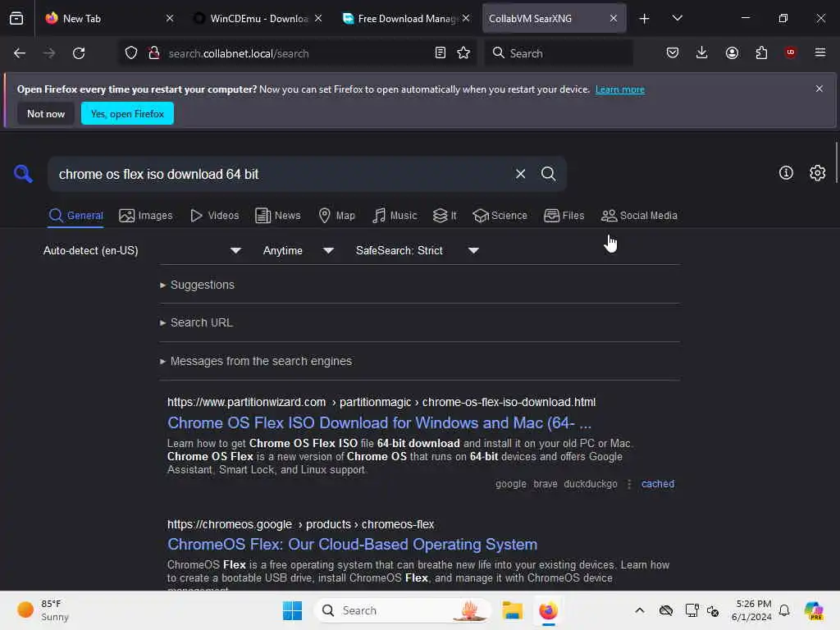
Task: Switch to Free Download Manager tab
Action: pyautogui.click(x=406, y=18)
